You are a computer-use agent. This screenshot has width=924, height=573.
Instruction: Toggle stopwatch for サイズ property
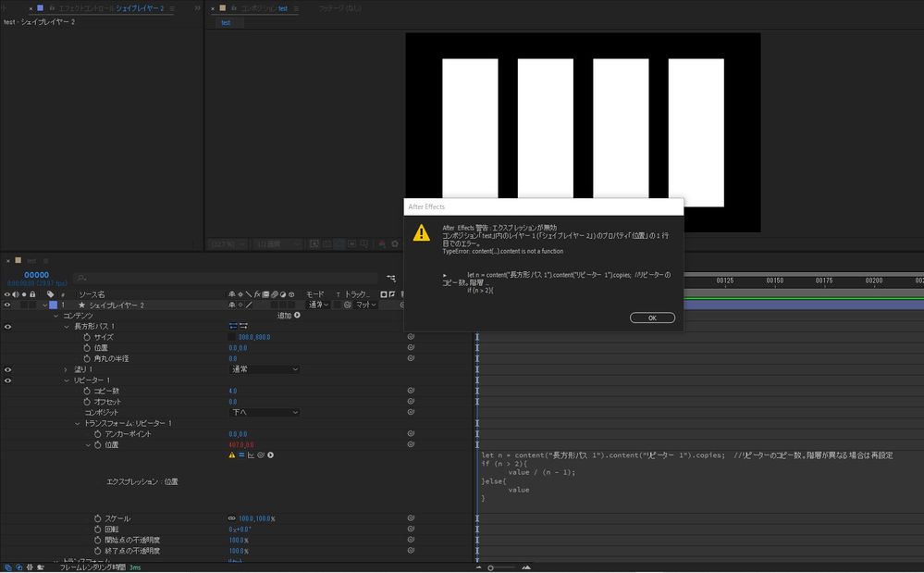(87, 337)
